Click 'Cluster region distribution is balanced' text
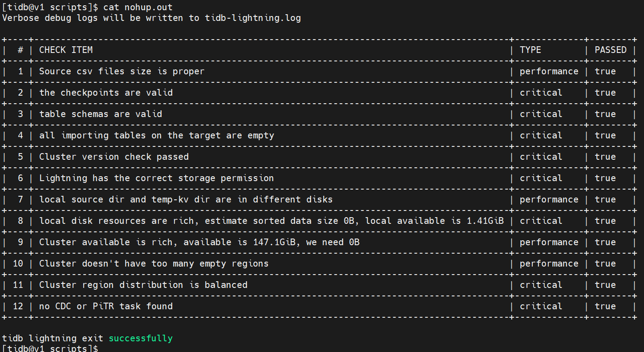The height and width of the screenshot is (352, 644). coord(143,285)
